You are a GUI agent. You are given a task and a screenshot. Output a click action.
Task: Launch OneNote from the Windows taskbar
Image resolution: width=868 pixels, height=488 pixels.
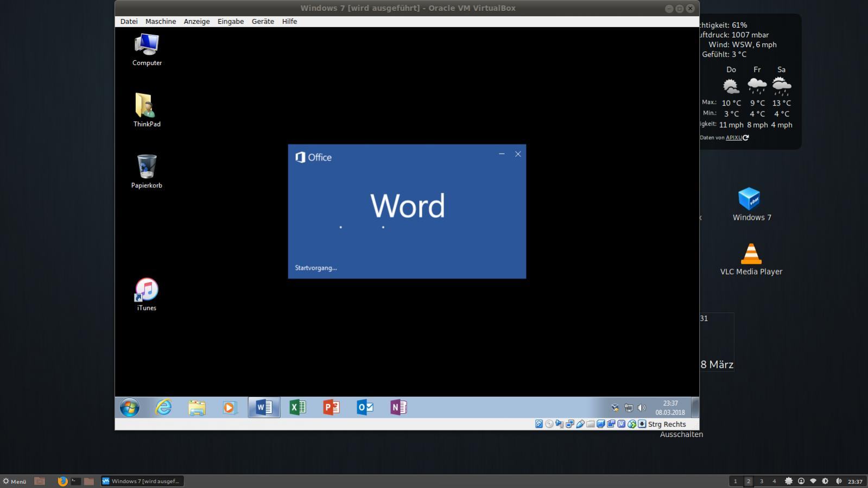(398, 407)
